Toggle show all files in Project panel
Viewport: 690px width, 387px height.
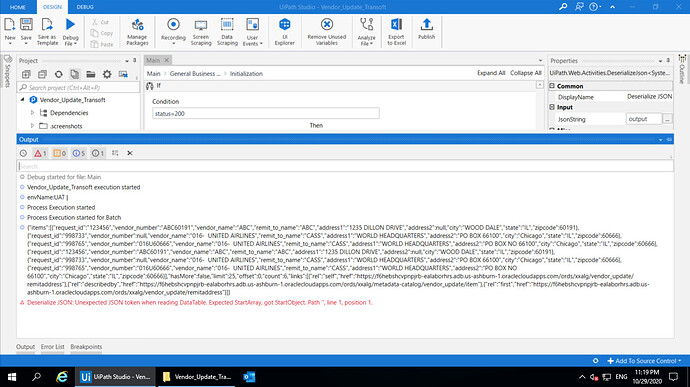(75, 74)
